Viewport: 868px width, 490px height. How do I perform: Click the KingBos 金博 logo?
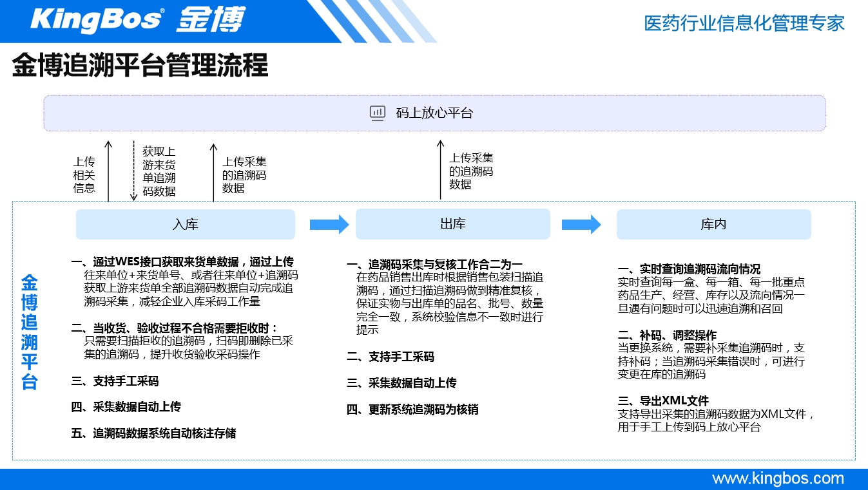point(137,20)
